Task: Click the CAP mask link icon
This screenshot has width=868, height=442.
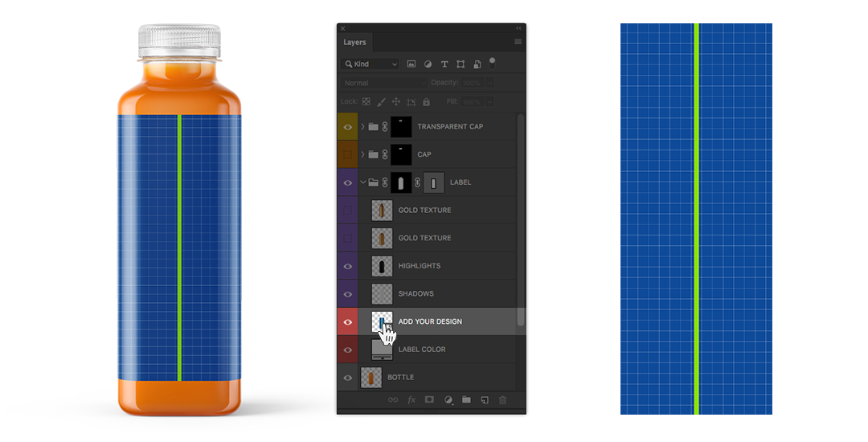Action: [385, 154]
